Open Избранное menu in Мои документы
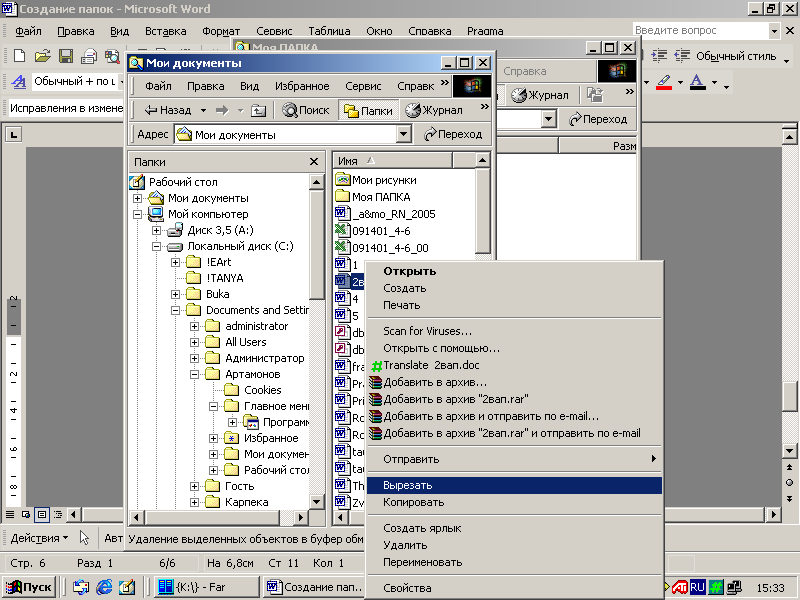Viewport: 800px width, 600px height. (302, 86)
